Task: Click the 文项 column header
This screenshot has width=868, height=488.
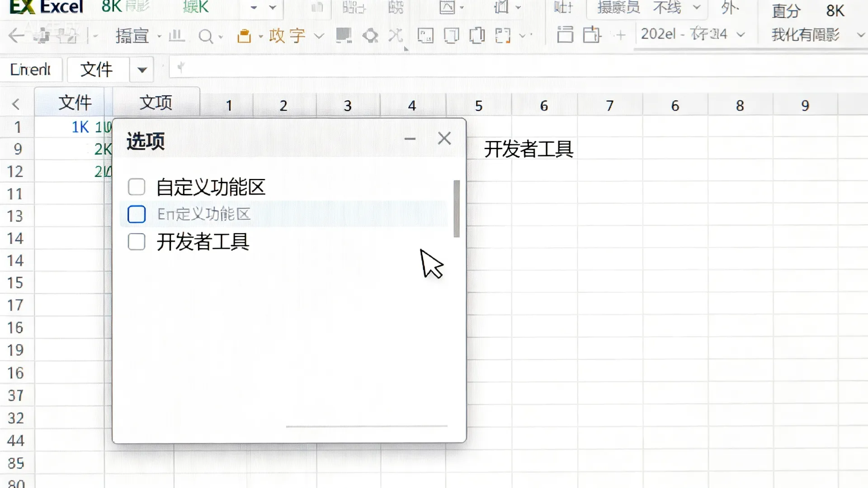Action: coord(156,103)
